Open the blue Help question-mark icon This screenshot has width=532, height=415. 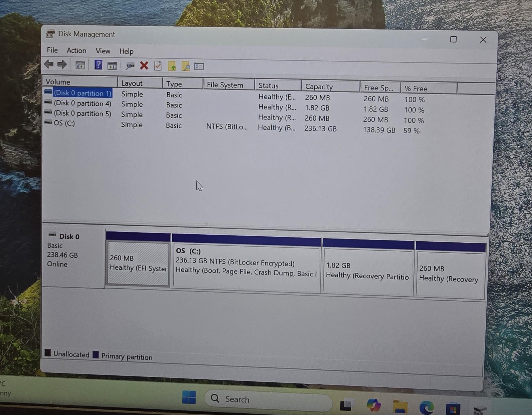[98, 65]
